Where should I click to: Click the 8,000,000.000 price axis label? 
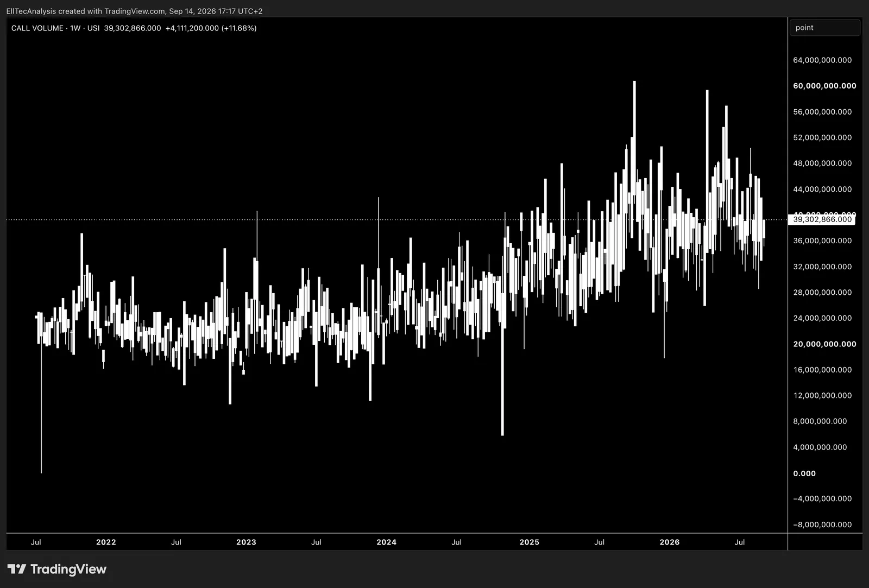(x=820, y=421)
